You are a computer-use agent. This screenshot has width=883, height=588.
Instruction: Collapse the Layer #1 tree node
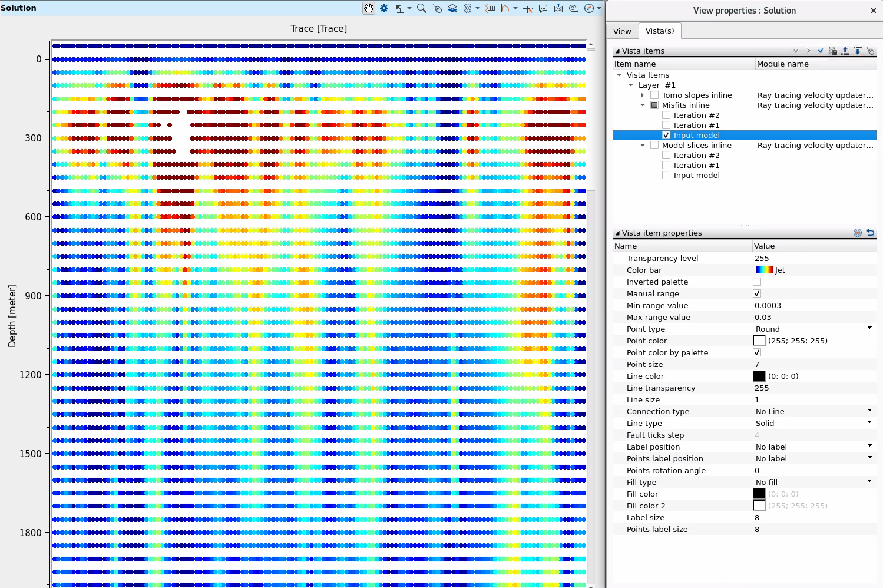(631, 85)
